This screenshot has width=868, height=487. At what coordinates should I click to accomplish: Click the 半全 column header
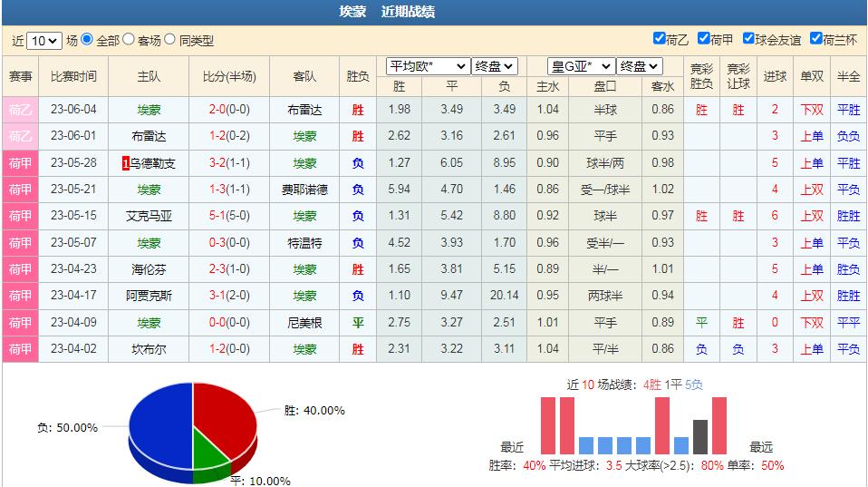point(848,76)
